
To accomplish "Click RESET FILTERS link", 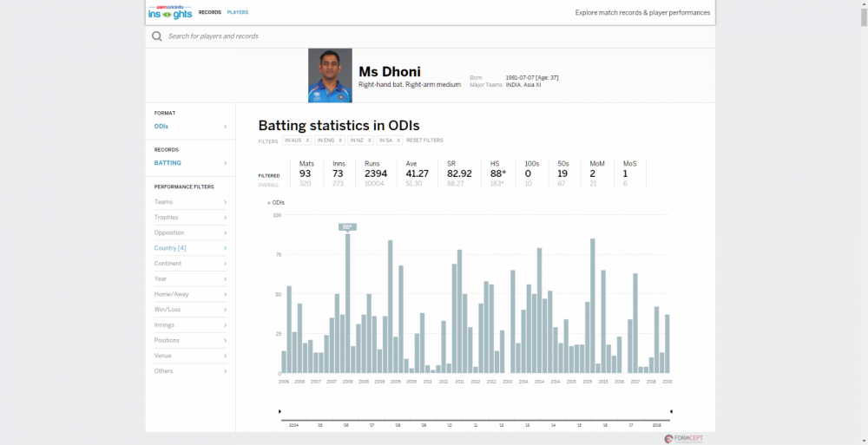I will pos(424,141).
